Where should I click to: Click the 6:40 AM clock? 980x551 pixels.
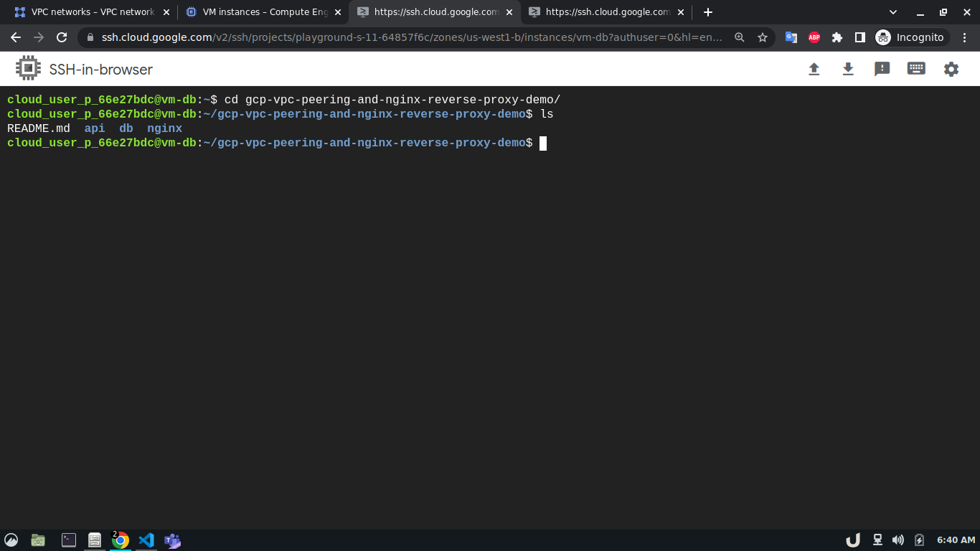(x=956, y=540)
